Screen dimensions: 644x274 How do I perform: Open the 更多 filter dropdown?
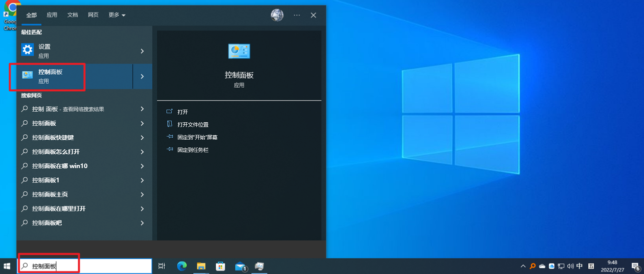point(117,15)
